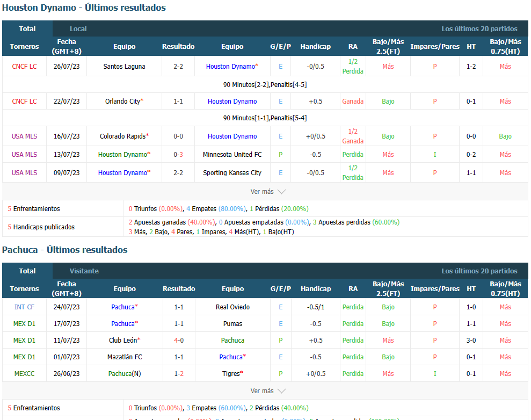Image resolution: width=531 pixels, height=420 pixels.
Task: Click the Pachuca G/E/P column header
Action: pyautogui.click(x=281, y=288)
